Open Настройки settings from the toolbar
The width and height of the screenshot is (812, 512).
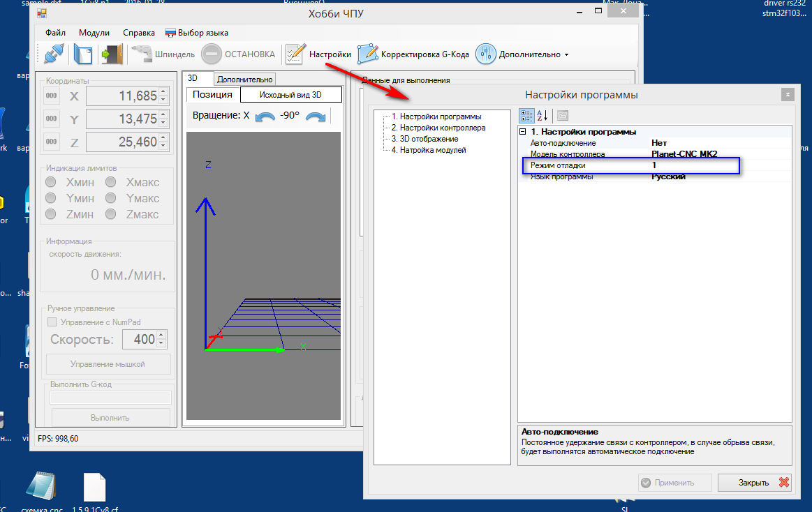(318, 54)
